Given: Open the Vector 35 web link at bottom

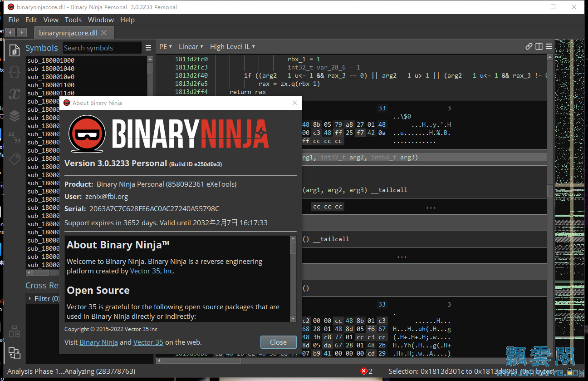Looking at the screenshot, I should point(148,342).
